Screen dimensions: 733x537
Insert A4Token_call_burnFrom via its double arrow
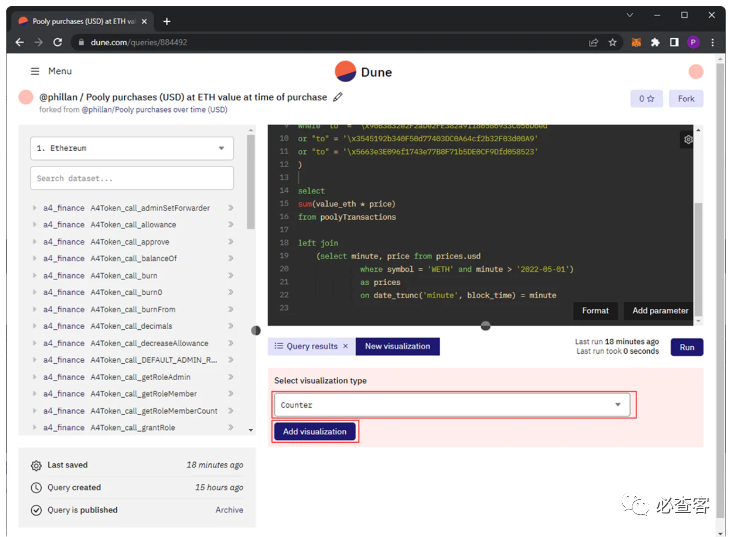point(230,309)
